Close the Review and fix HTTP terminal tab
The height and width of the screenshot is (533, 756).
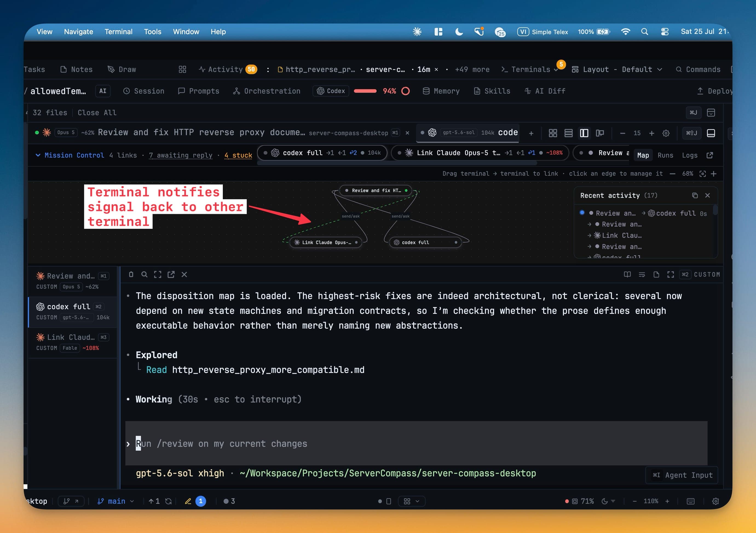pyautogui.click(x=407, y=133)
